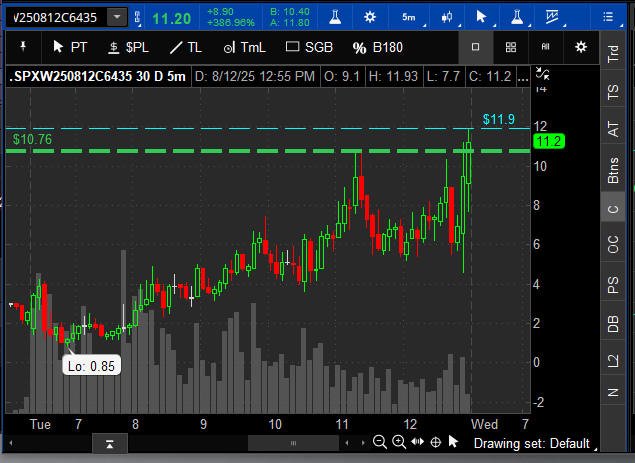Switch to single chart layout view
The width and height of the screenshot is (635, 463).
(x=476, y=47)
